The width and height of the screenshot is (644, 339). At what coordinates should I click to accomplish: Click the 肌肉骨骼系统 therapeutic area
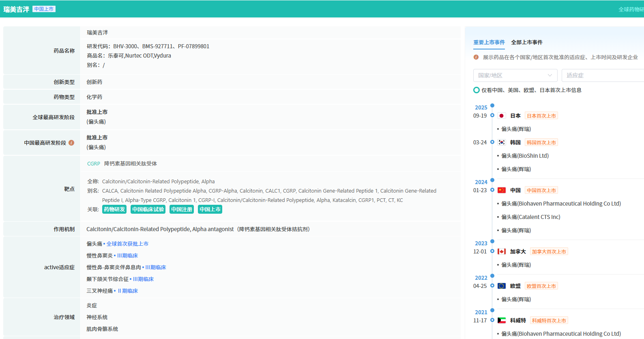(x=102, y=329)
